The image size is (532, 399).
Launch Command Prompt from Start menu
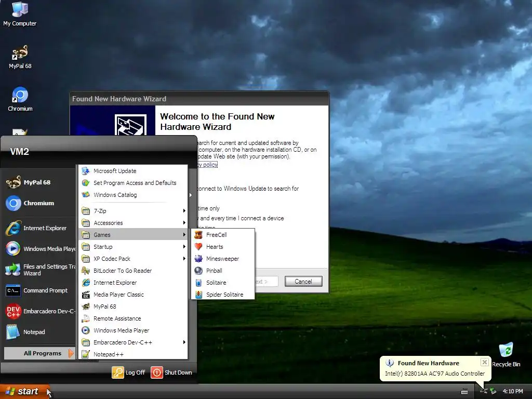pyautogui.click(x=39, y=290)
